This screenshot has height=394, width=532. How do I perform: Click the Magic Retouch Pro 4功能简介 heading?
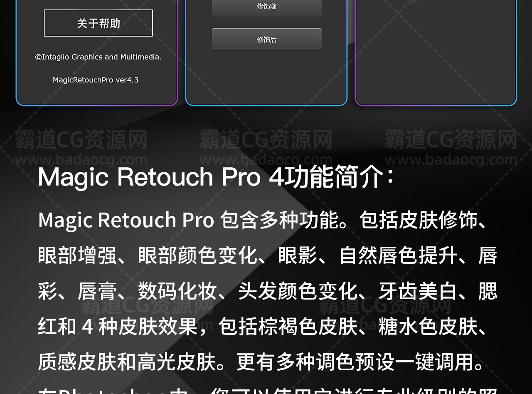216,177
